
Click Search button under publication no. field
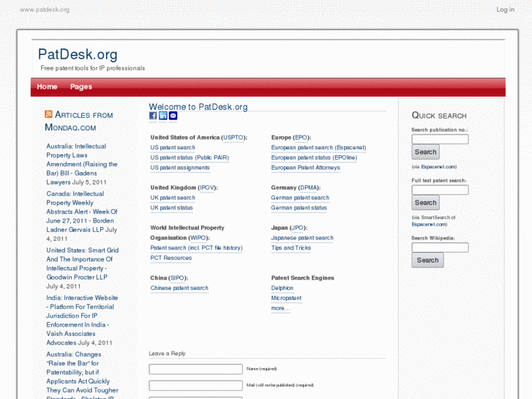pyautogui.click(x=425, y=152)
